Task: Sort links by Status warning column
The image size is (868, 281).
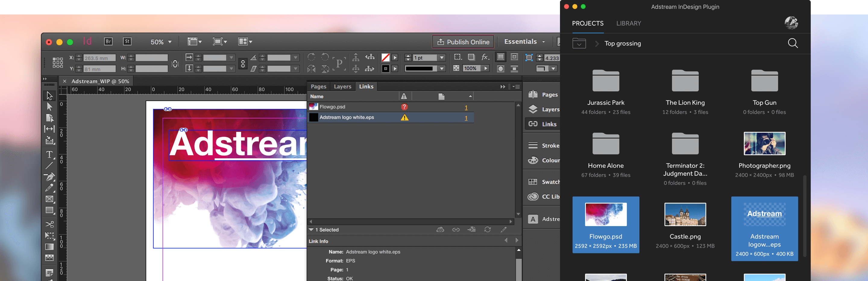Action: 404,96
